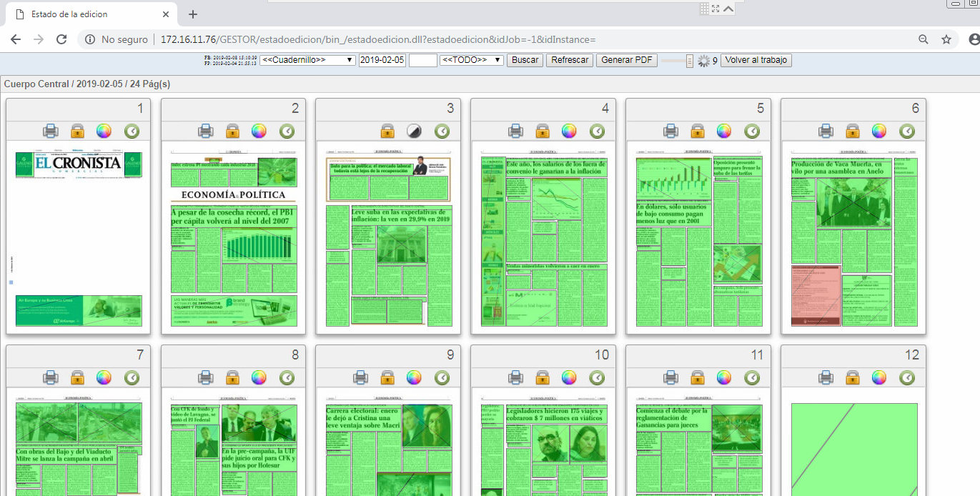This screenshot has height=496, width=980.
Task: Select the color wheel on page 4
Action: point(569,131)
